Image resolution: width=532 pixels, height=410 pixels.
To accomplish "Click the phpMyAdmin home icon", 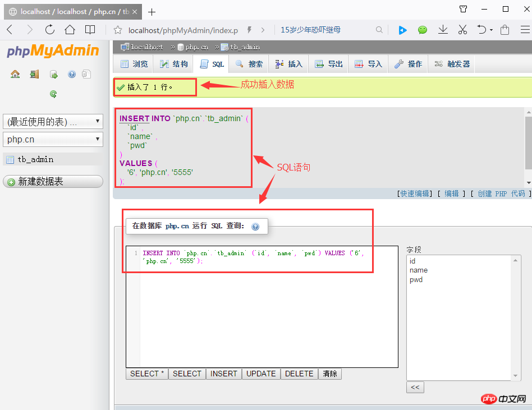I will tap(15, 74).
